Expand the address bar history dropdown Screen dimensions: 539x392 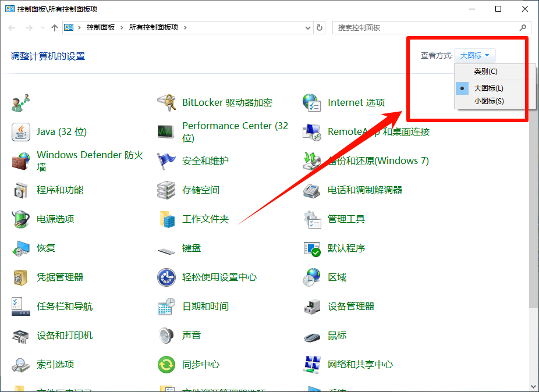tap(307, 27)
